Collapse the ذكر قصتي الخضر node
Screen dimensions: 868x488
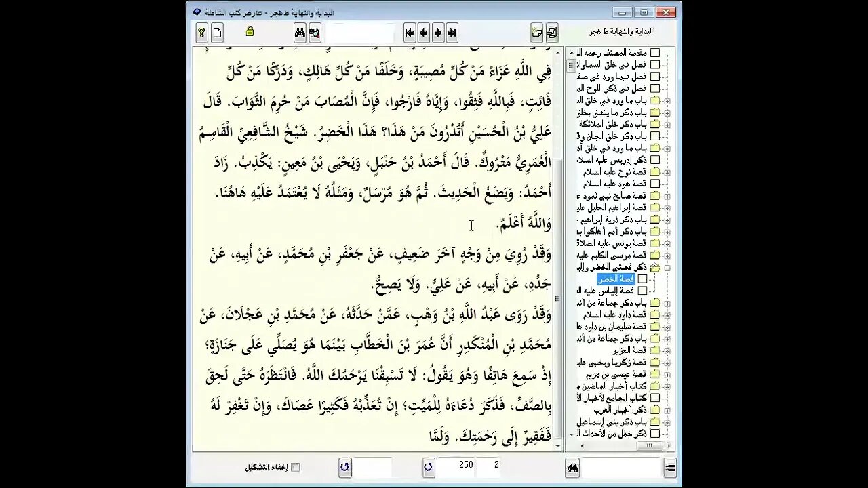(x=667, y=267)
